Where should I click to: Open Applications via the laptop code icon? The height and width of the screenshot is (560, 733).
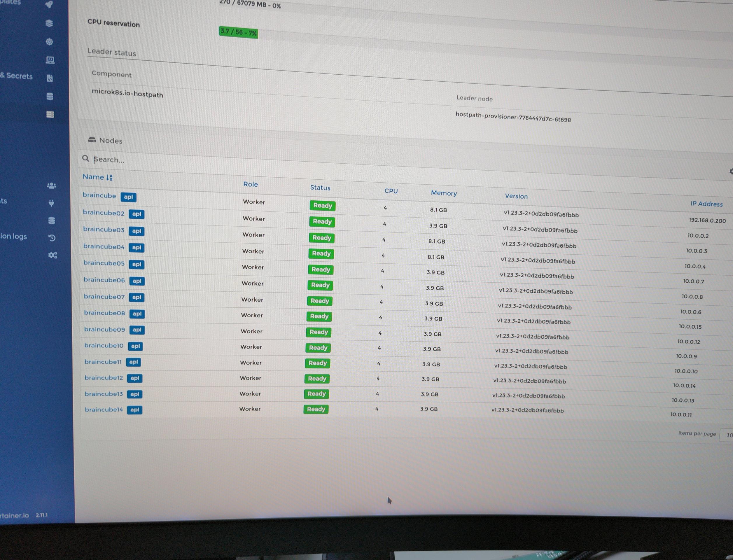tap(50, 60)
